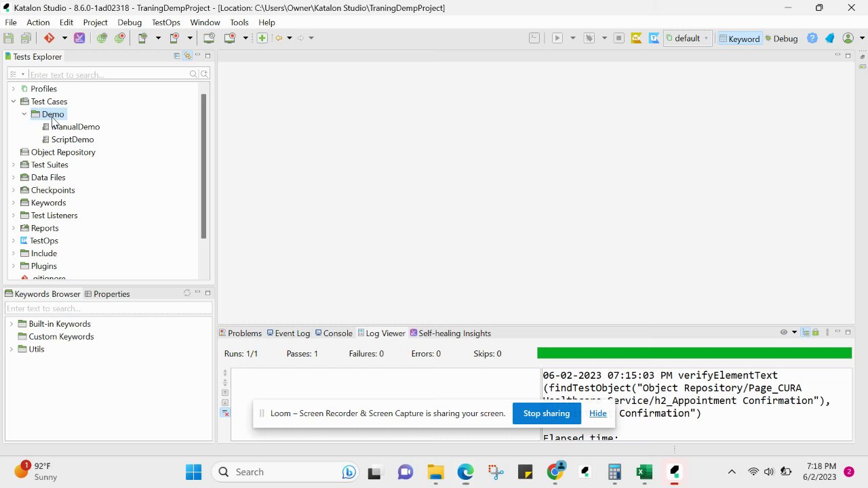Click the Debug run bug icon

pyautogui.click(x=589, y=38)
